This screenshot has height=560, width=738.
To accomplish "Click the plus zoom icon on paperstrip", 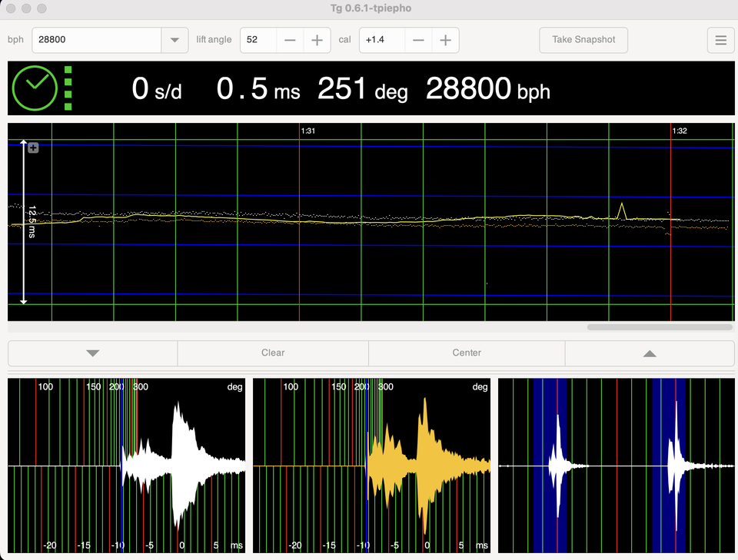I will (x=33, y=147).
